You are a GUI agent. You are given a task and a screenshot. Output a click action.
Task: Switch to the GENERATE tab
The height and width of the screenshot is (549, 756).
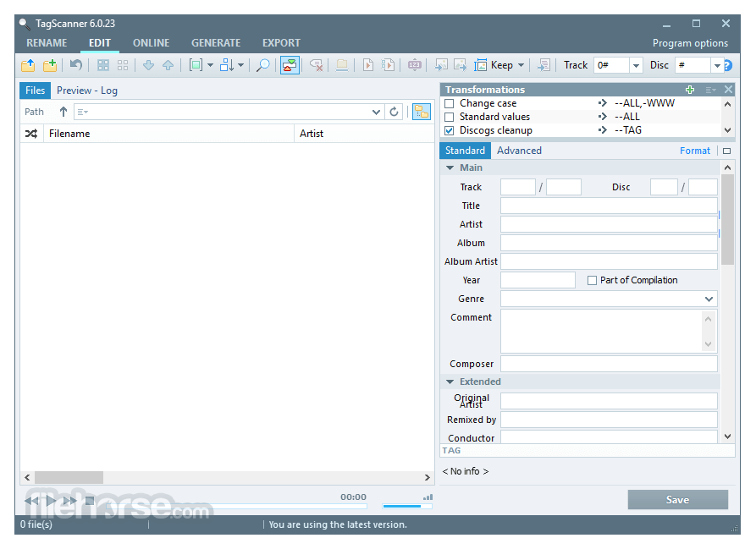[x=216, y=43]
